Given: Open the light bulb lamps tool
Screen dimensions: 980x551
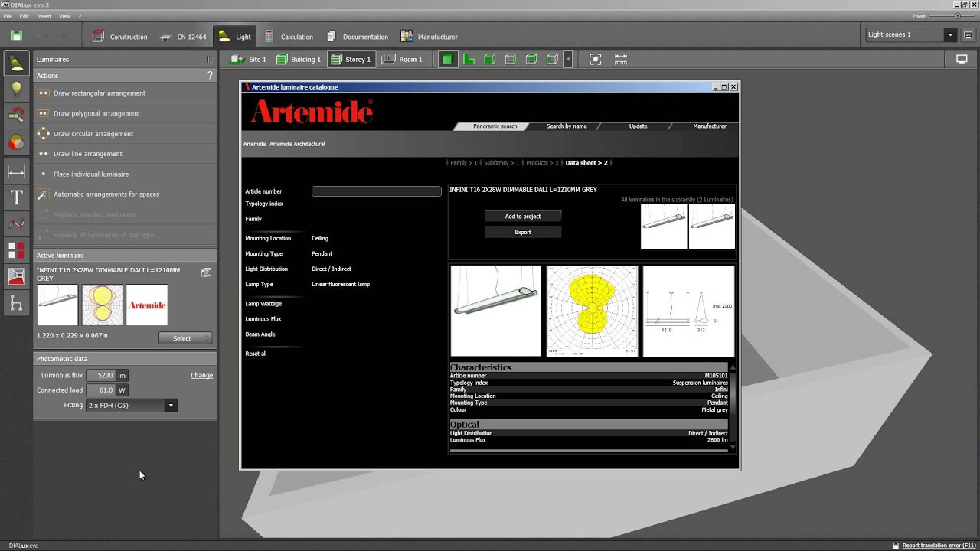Looking at the screenshot, I should 16,90.
